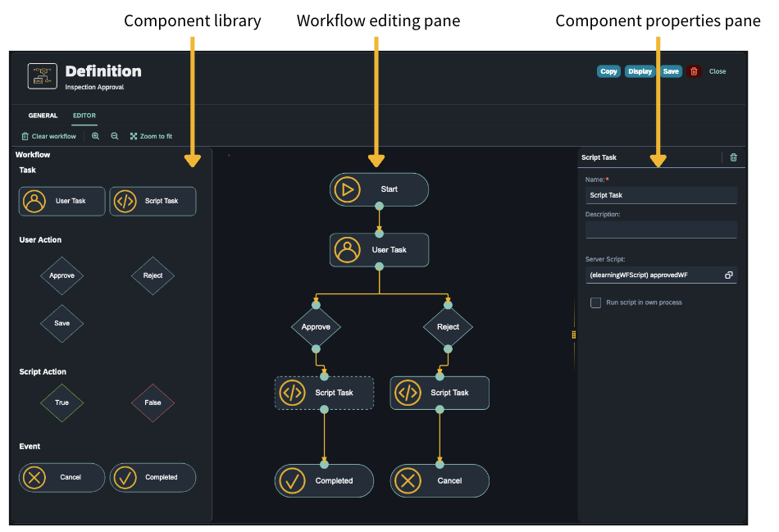Click Script Task node under Reject
Screen dimensions: 779x532
(440, 393)
